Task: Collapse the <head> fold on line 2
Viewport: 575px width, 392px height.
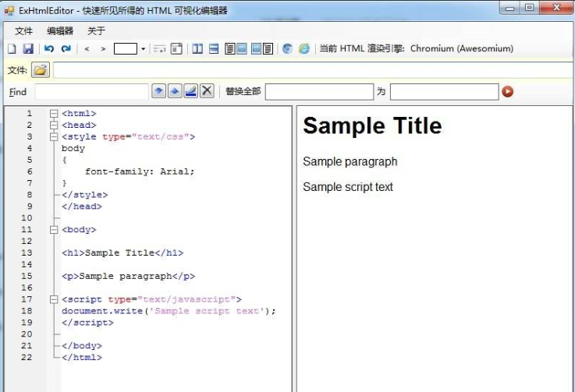Action: click(54, 125)
